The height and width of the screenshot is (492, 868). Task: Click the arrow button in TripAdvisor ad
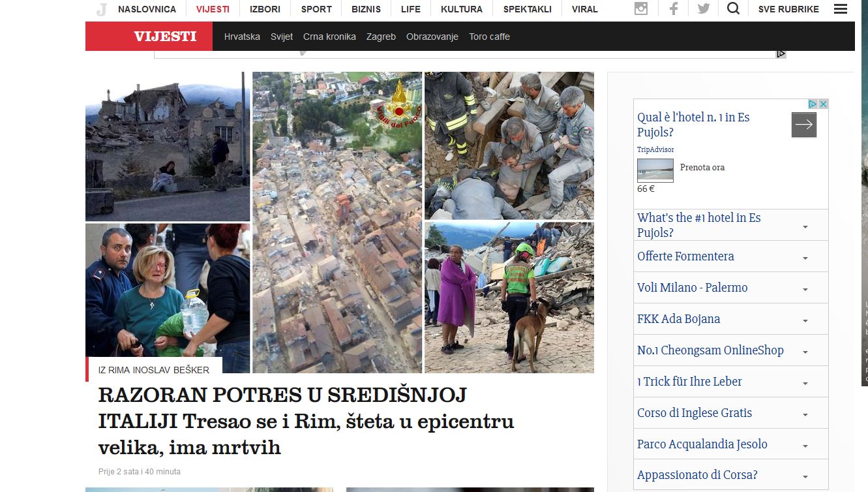click(803, 125)
